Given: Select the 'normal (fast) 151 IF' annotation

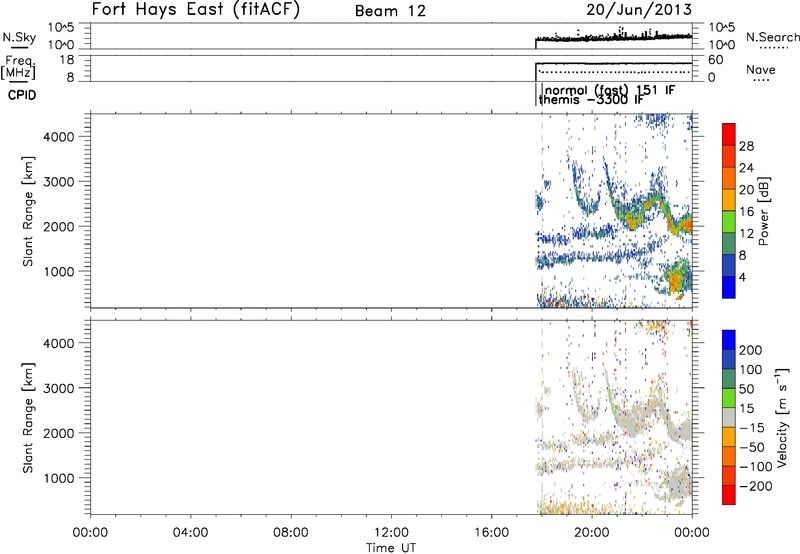Looking at the screenshot, I should (x=610, y=90).
